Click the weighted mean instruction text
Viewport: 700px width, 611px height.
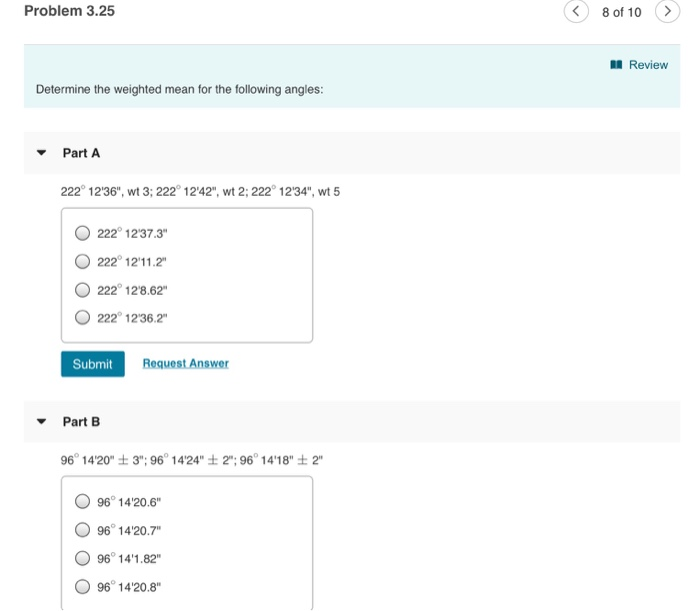coord(179,89)
